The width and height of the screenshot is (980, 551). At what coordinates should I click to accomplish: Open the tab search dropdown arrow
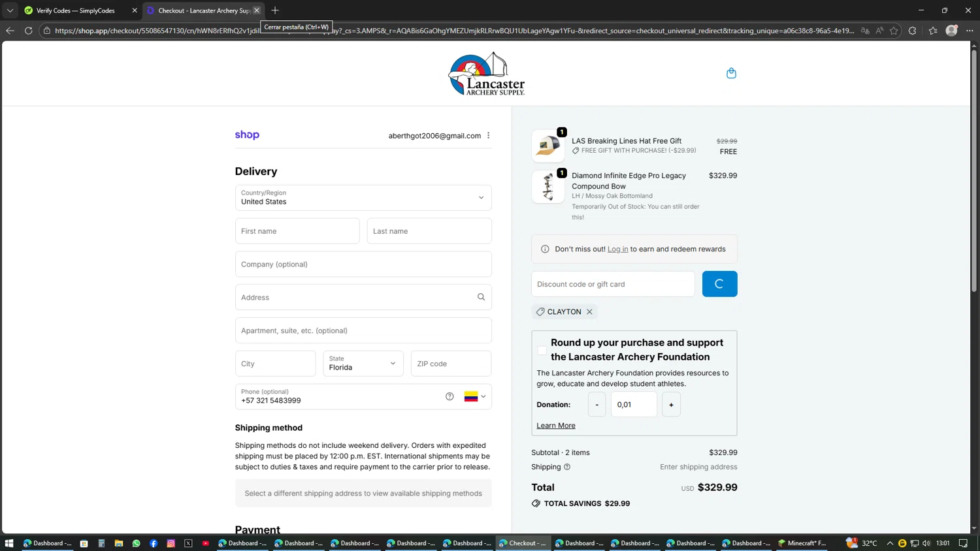(x=10, y=10)
